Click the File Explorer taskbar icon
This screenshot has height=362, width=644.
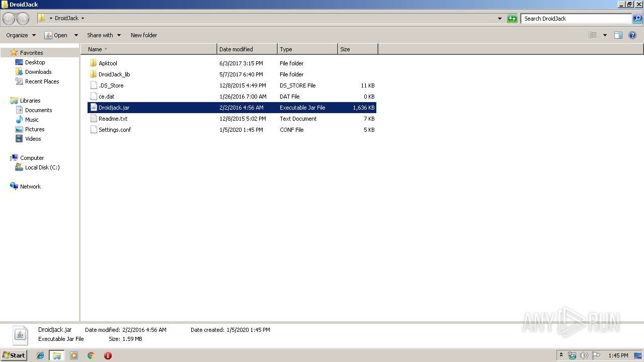[57, 355]
